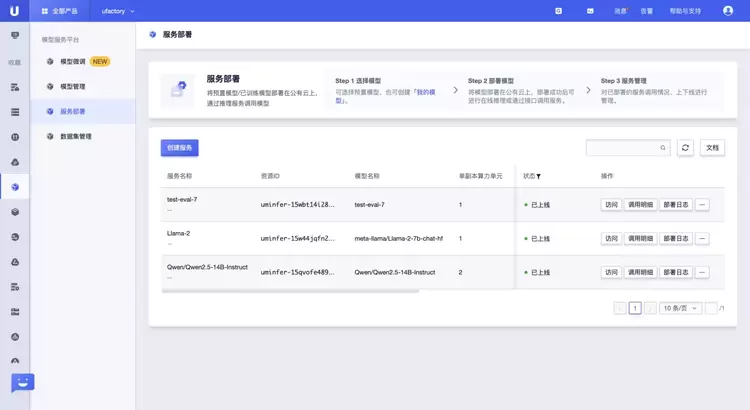
Task: Open the chat assistant icon at bottom left
Action: 22,383
